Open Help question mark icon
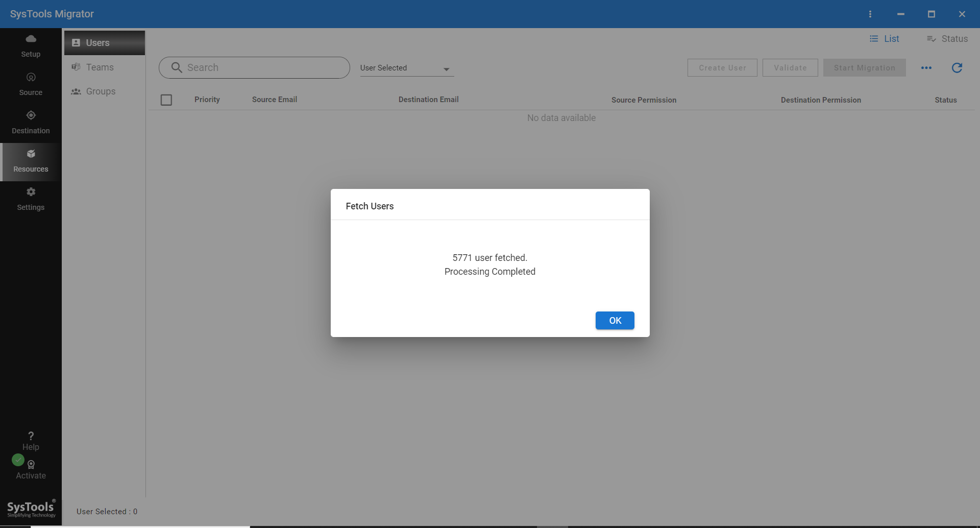Screen dimensions: 980x528 31,436
